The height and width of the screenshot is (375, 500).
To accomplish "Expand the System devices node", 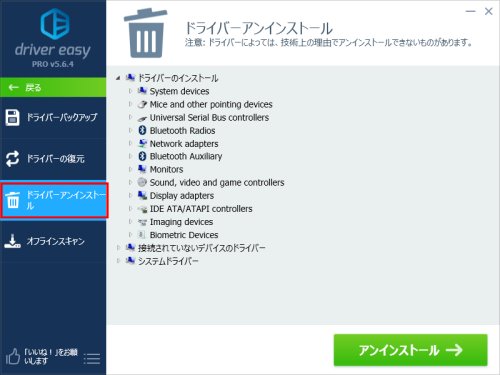I will pyautogui.click(x=130, y=91).
